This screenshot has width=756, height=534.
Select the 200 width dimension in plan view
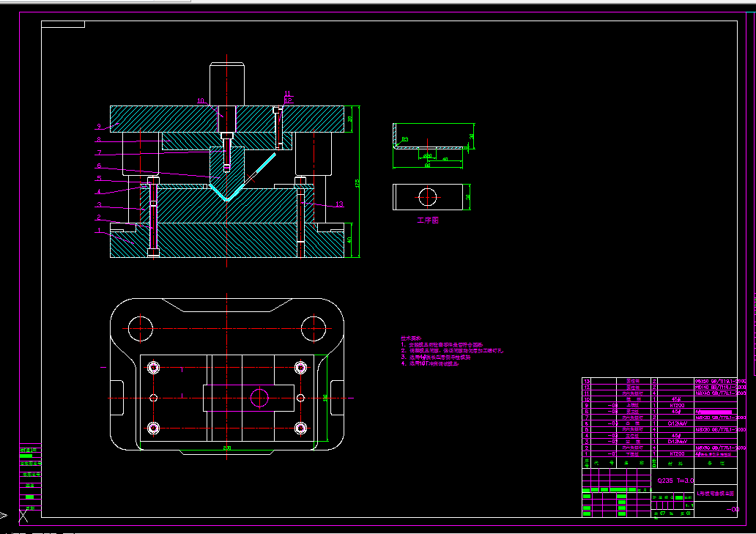click(226, 448)
